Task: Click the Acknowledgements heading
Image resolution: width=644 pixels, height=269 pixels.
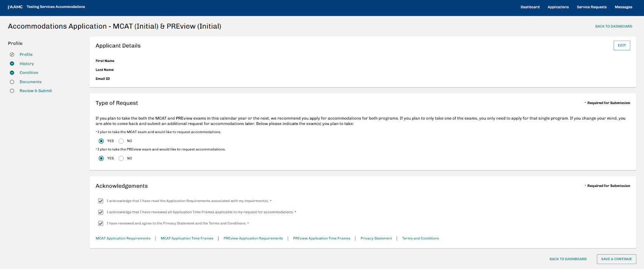Action: pyautogui.click(x=122, y=186)
